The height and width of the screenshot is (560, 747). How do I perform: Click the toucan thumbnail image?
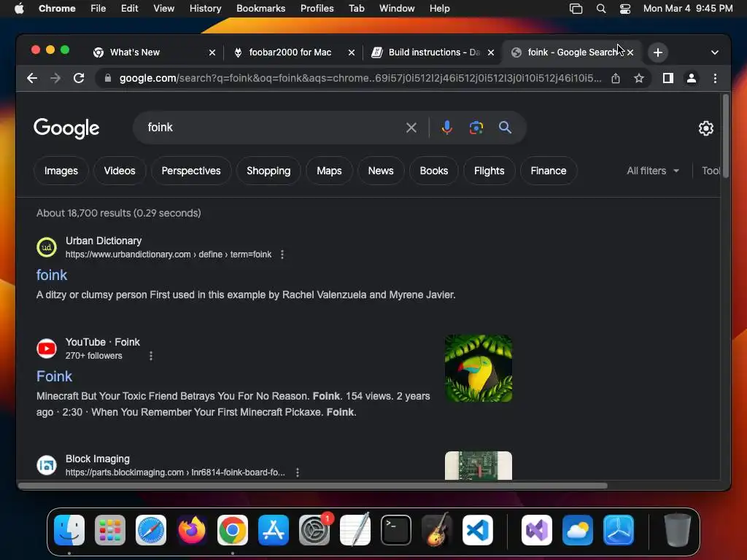coord(479,368)
